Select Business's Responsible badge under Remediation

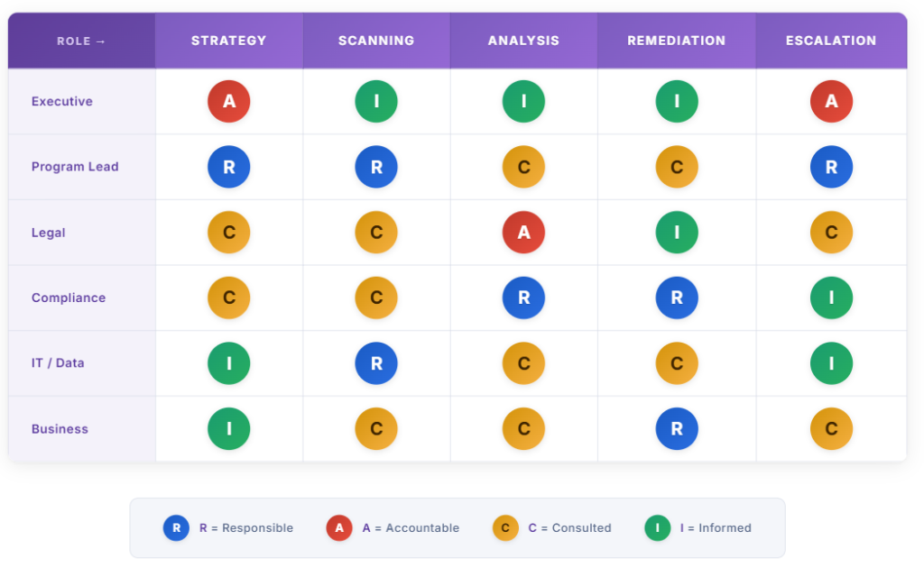click(677, 428)
